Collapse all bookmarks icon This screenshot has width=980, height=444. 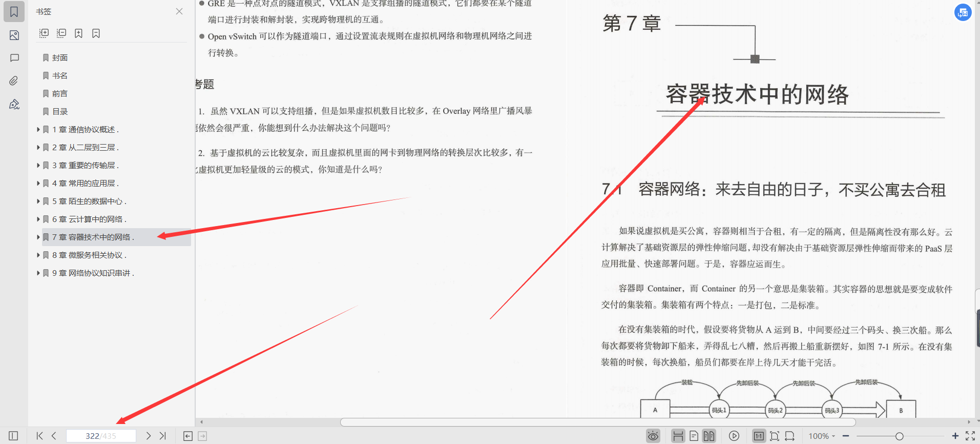point(61,33)
